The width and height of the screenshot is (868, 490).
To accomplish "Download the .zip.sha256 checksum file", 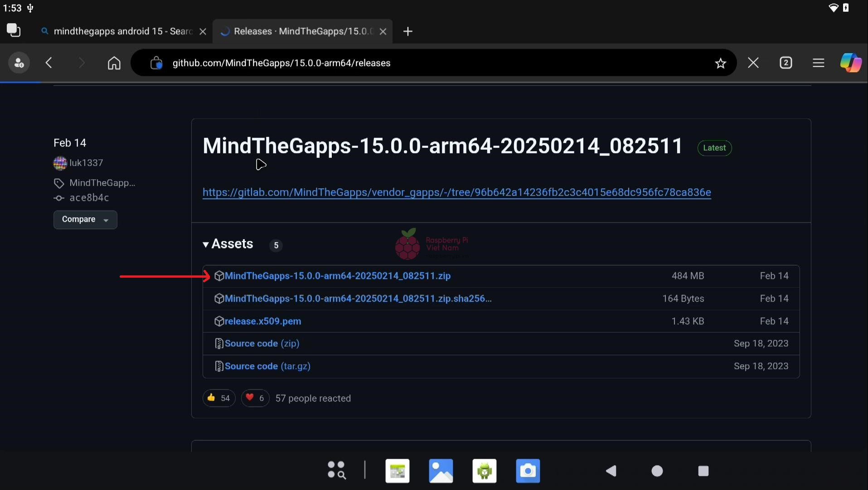I will (358, 299).
